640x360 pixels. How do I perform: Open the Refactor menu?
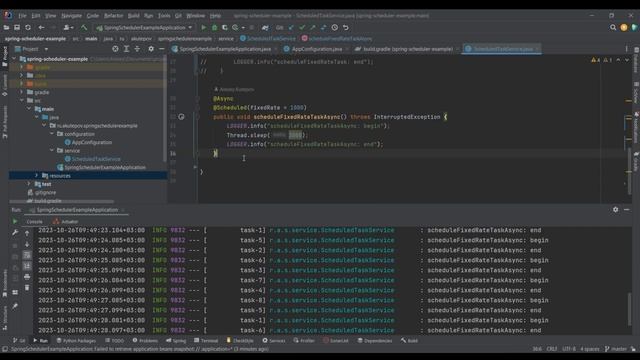click(x=113, y=16)
